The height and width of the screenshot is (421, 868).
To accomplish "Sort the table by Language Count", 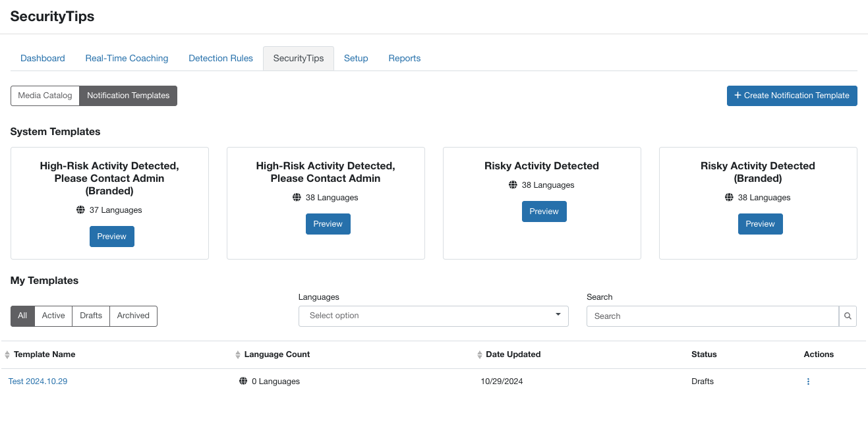I will [237, 354].
